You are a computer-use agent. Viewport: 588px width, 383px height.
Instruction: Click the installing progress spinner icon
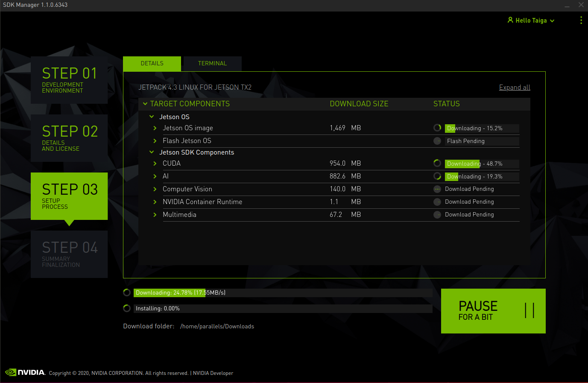127,308
